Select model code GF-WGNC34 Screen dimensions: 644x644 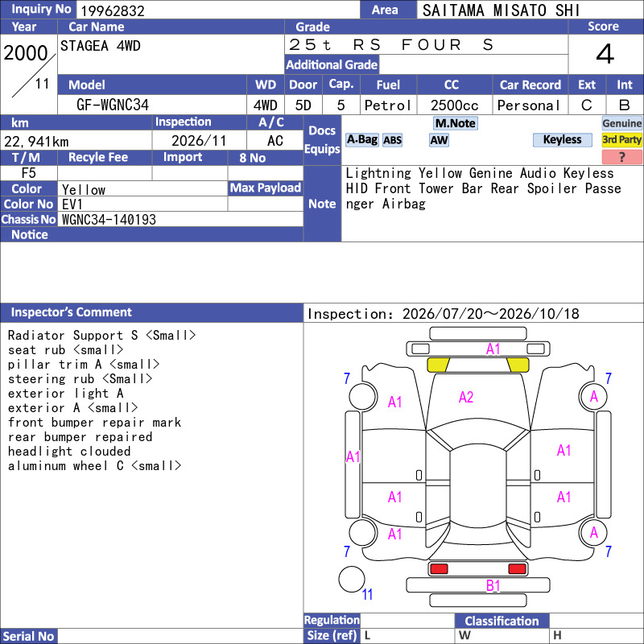113,105
